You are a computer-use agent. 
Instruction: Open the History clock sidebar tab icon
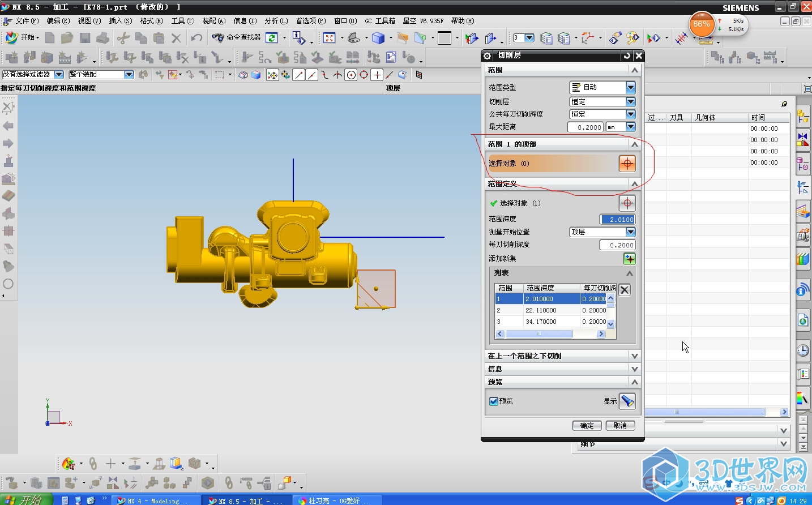pyautogui.click(x=803, y=350)
